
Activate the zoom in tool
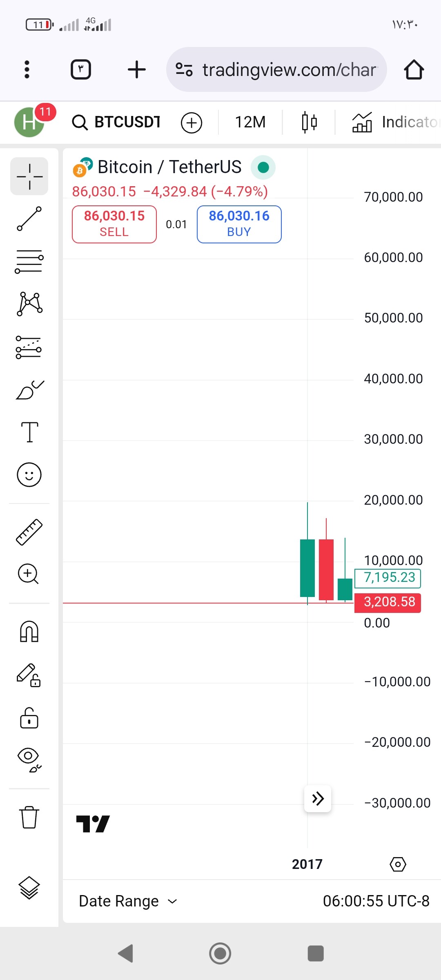coord(28,574)
